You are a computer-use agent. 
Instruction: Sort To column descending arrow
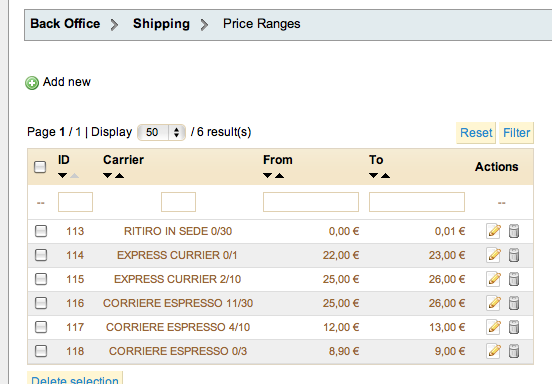tap(374, 175)
